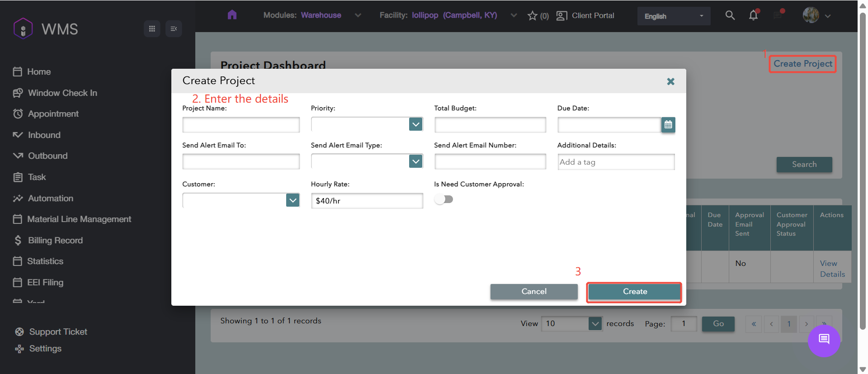Open the English language selector
868x374 pixels.
pyautogui.click(x=673, y=16)
